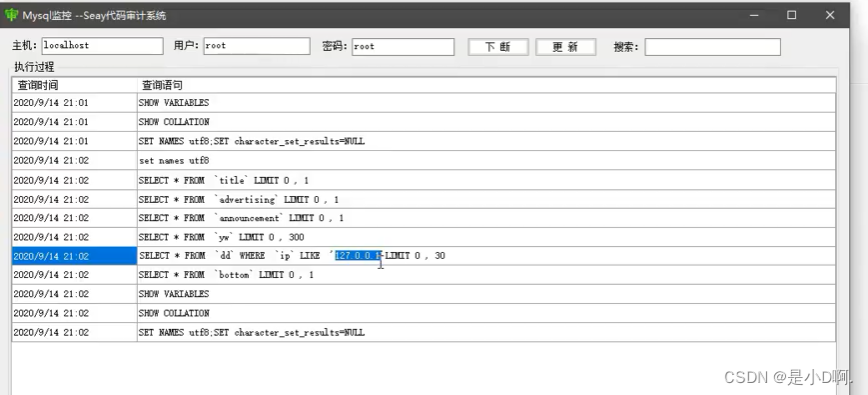
Task: Focus the 用户 field containing root
Action: point(257,46)
